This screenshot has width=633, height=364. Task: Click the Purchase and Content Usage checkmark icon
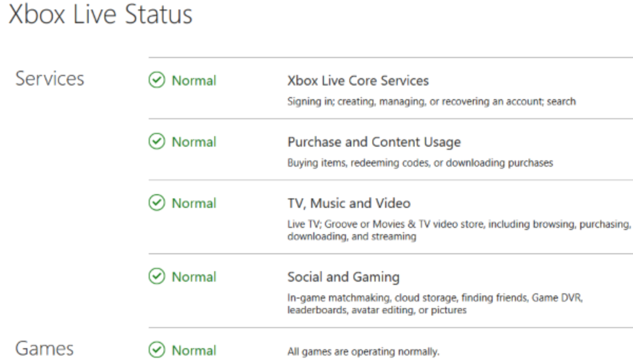pyautogui.click(x=157, y=142)
